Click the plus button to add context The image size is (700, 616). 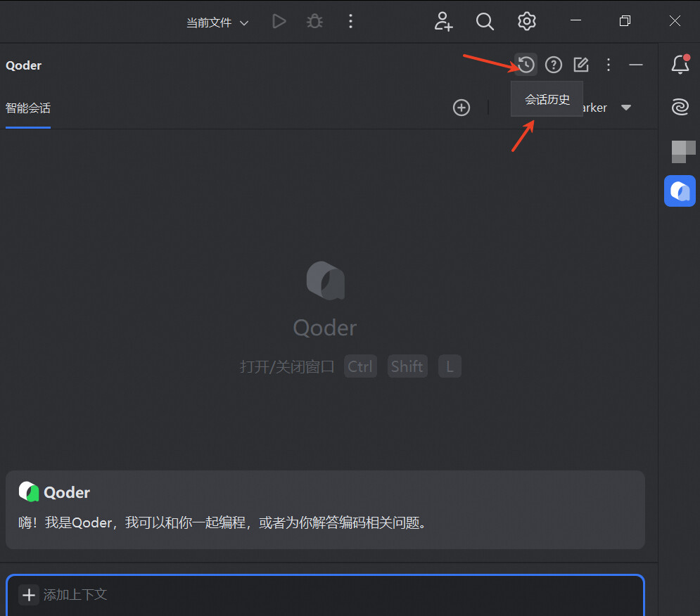pyautogui.click(x=29, y=595)
